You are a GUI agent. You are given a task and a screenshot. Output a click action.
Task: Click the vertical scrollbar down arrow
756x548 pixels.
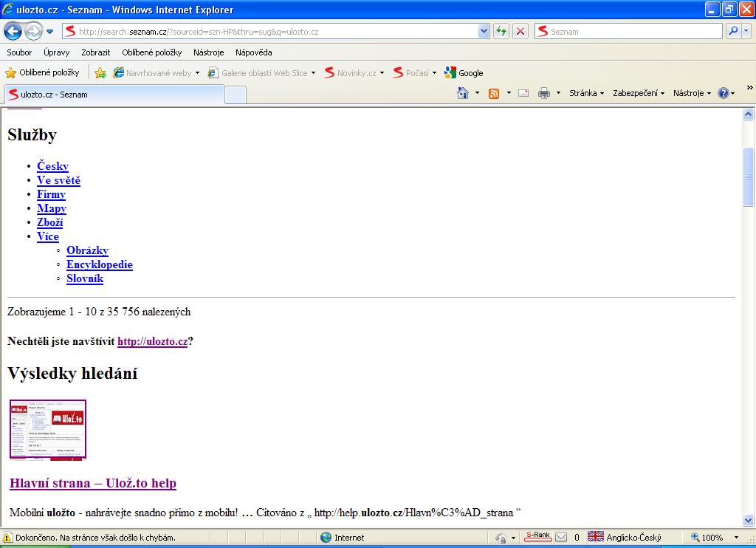pos(749,520)
